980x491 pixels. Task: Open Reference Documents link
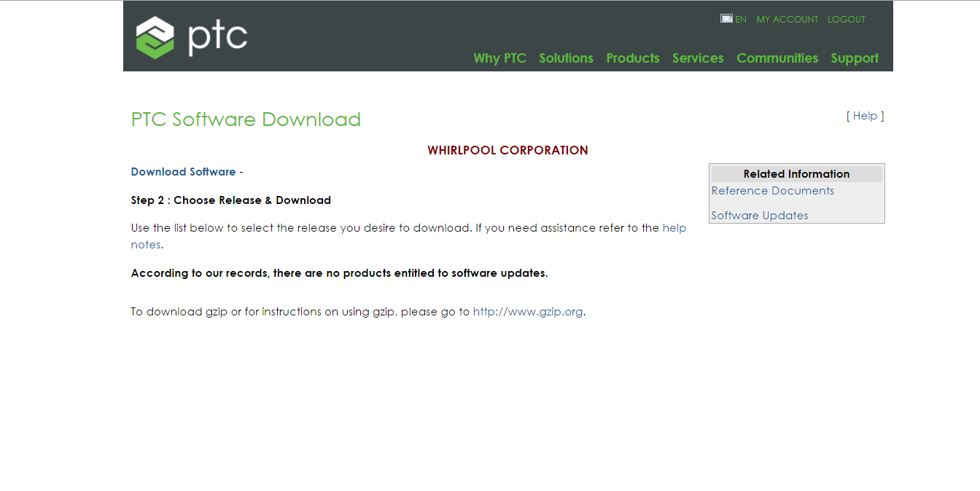[772, 191]
